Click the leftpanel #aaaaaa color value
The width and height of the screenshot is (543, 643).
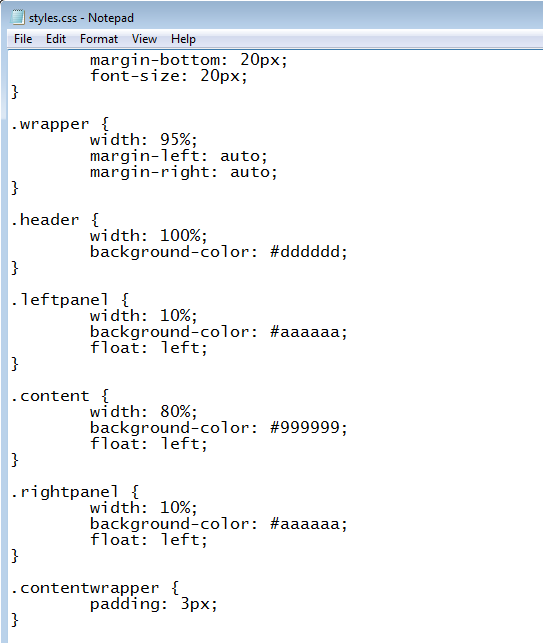point(308,332)
